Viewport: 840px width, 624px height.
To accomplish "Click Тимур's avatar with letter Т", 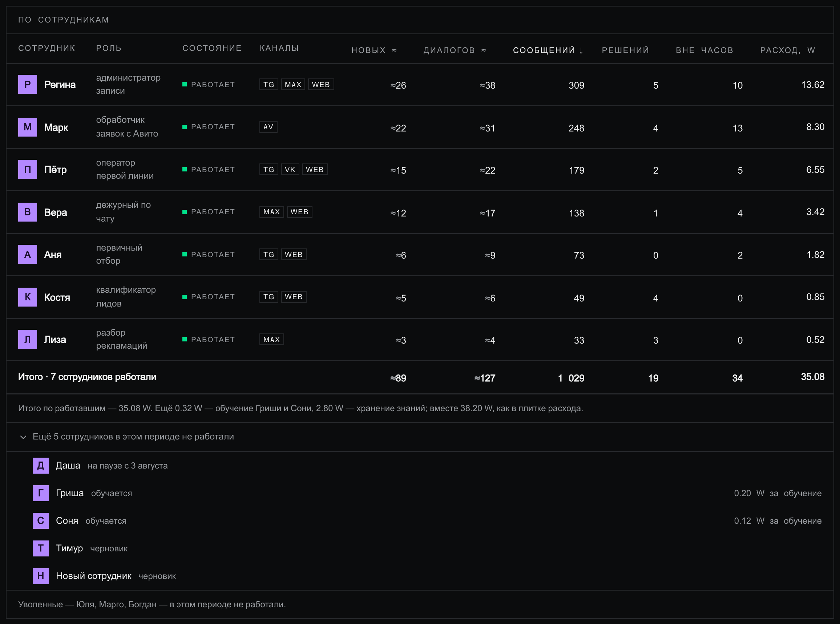I will click(x=40, y=548).
